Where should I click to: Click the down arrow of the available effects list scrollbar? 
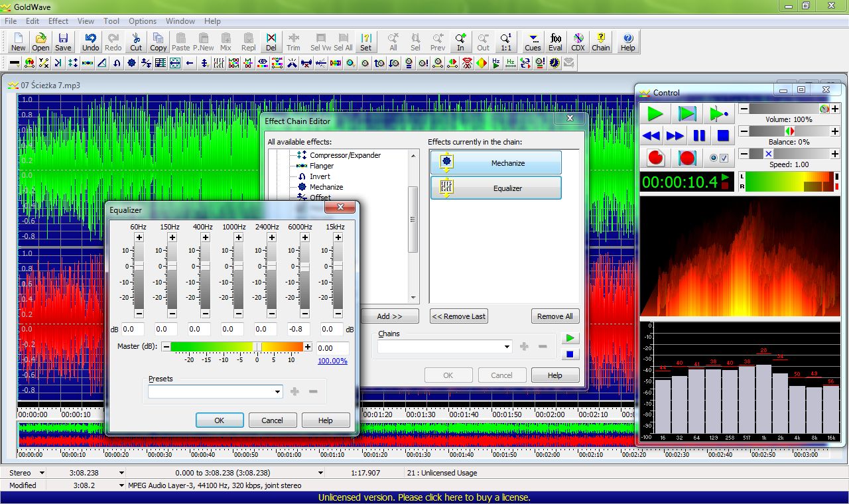[x=413, y=298]
